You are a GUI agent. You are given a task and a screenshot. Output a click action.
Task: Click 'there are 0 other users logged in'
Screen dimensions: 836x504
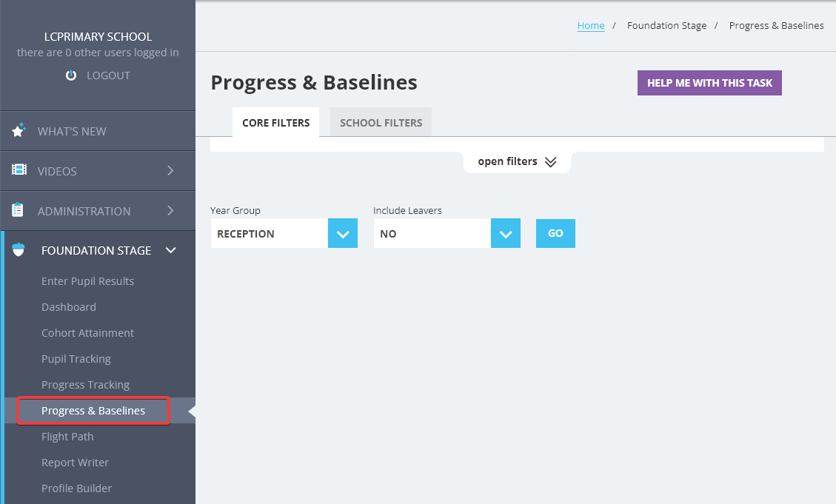pyautogui.click(x=98, y=53)
